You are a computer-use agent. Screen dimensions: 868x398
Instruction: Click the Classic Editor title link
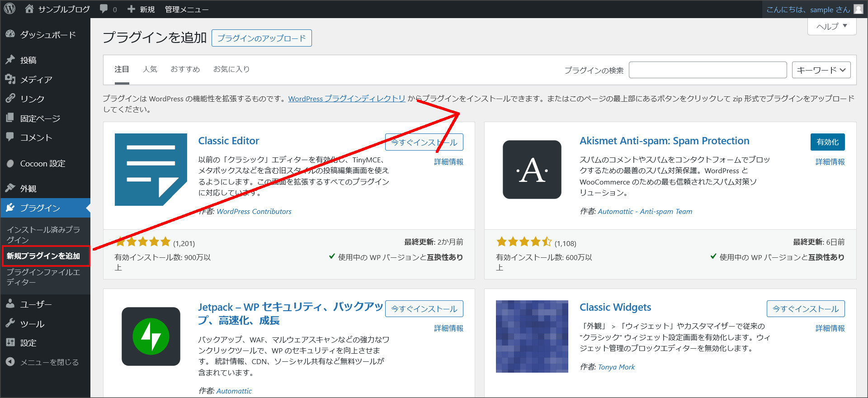pos(229,141)
